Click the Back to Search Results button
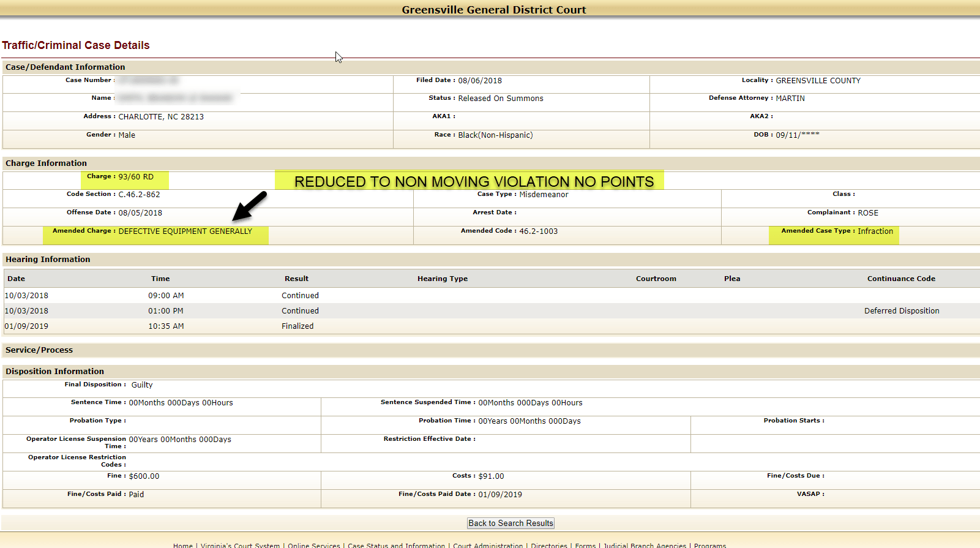This screenshot has height=548, width=980. pyautogui.click(x=511, y=523)
